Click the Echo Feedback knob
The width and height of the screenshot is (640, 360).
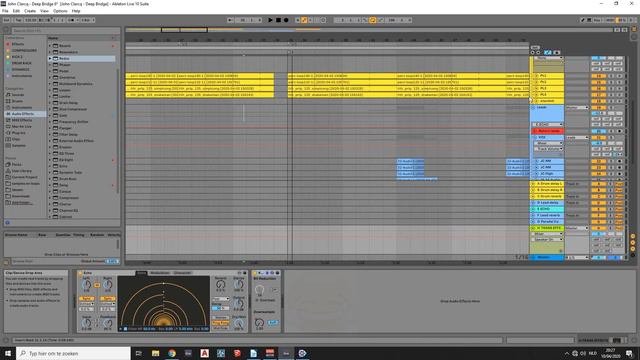point(108,324)
